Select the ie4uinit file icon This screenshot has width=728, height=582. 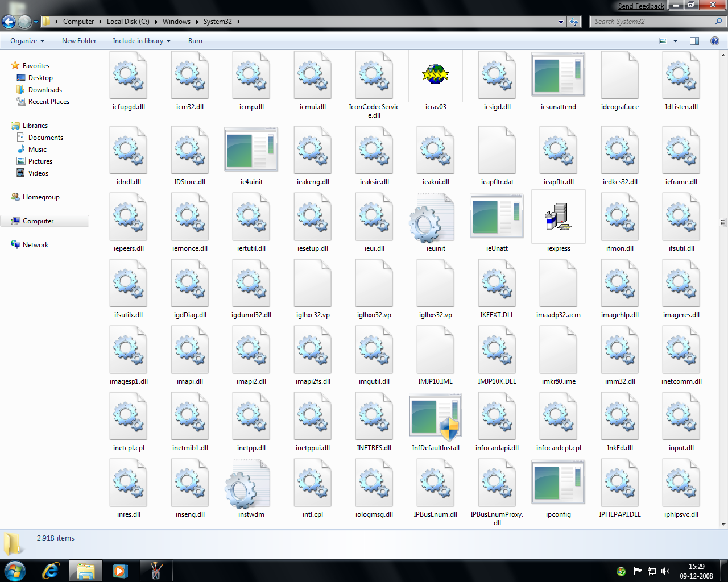click(x=251, y=150)
